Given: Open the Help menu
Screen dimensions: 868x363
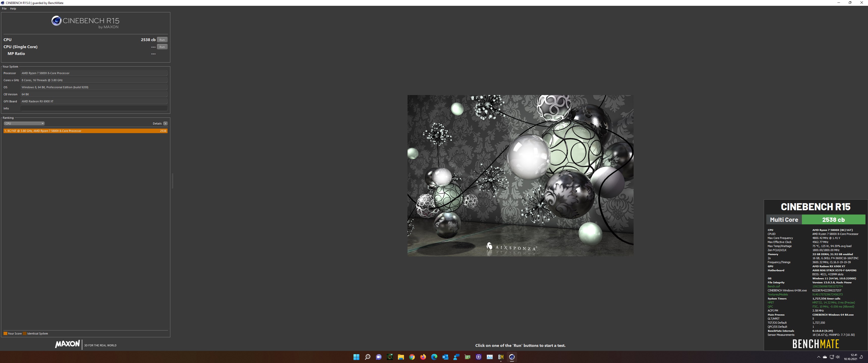Looking at the screenshot, I should click(x=13, y=9).
